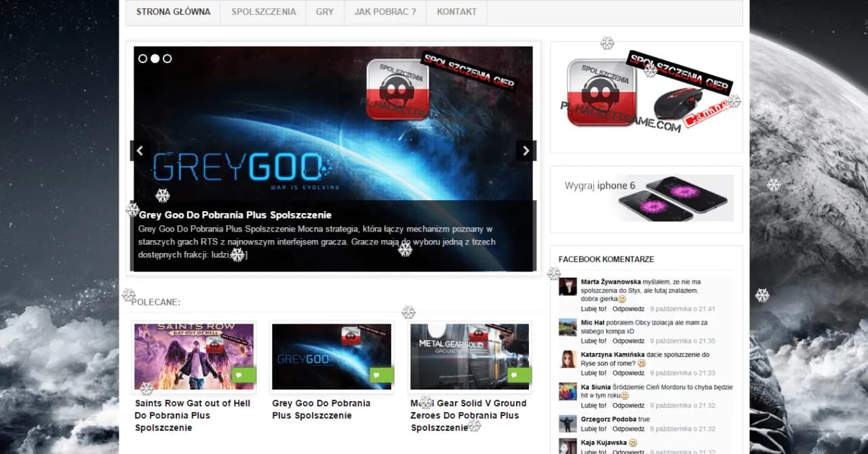Click the Spolszczenia Gier logo banner
Viewport: 868px width, 454px height.
tap(646, 96)
